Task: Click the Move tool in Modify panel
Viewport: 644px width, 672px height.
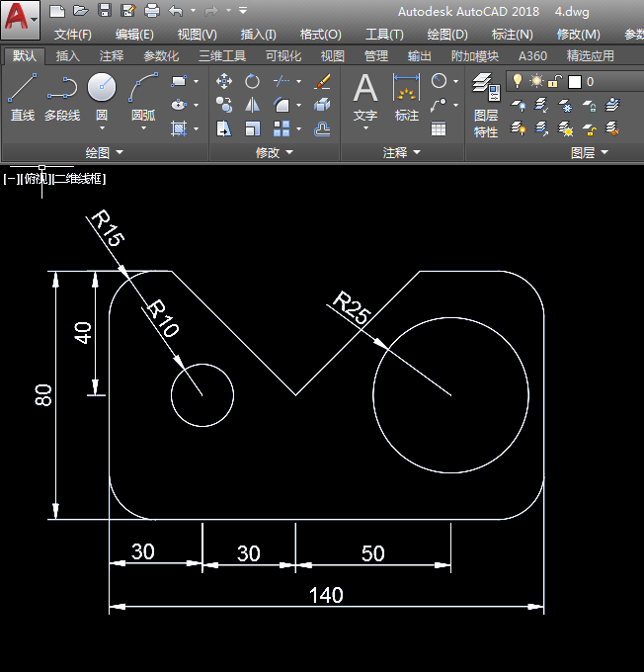Action: tap(224, 81)
